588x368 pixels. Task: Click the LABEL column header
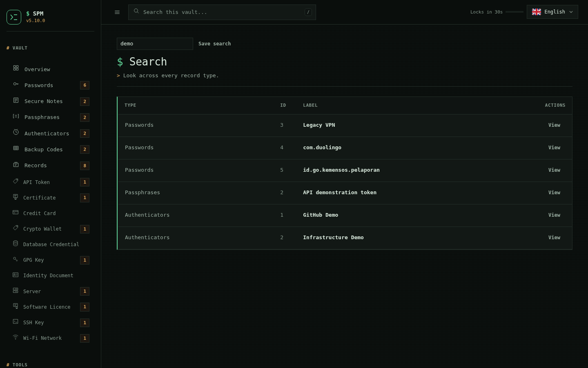(x=310, y=105)
